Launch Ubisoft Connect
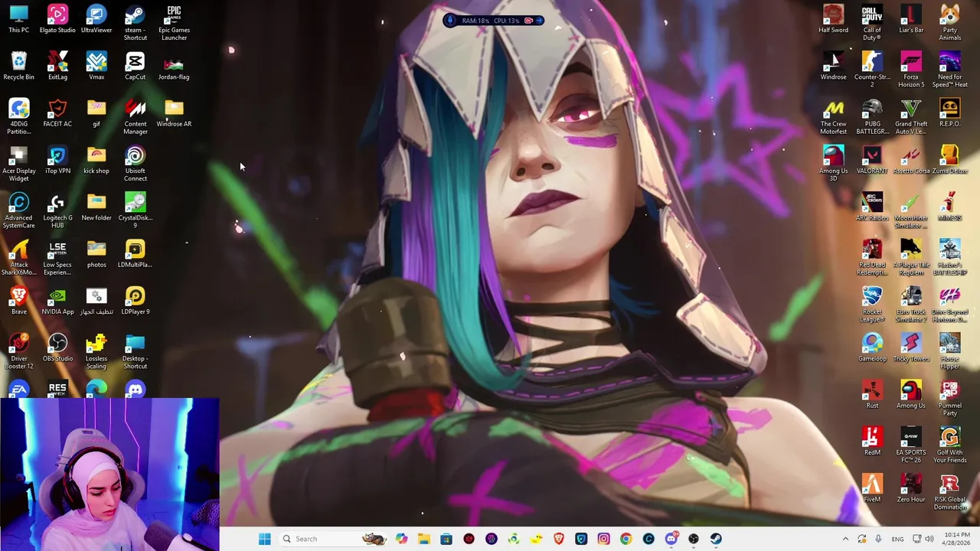 pyautogui.click(x=135, y=164)
